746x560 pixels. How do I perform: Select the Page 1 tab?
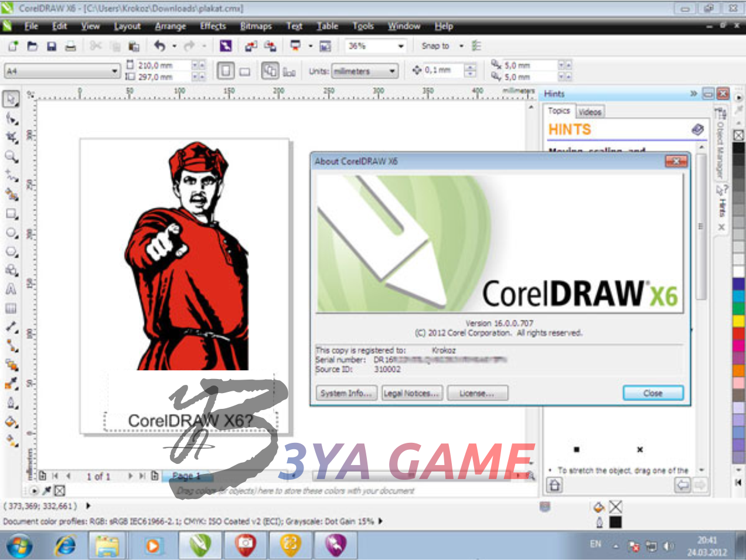[186, 476]
